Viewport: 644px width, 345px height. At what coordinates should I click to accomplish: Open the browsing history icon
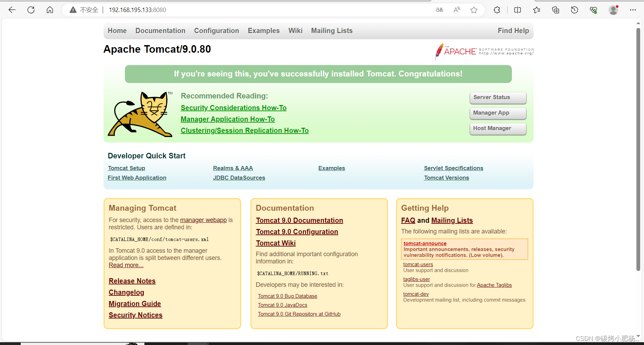(x=575, y=10)
